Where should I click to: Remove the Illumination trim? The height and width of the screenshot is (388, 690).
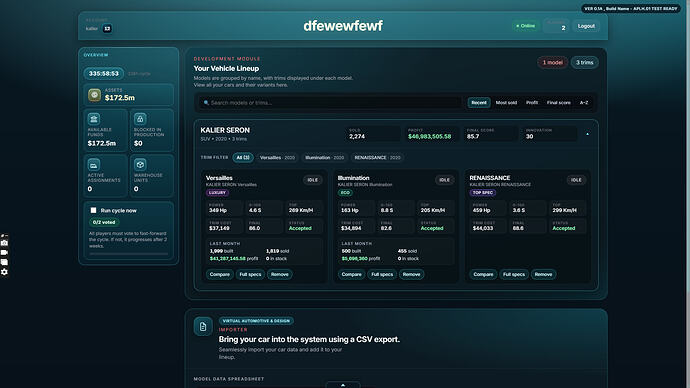click(411, 275)
